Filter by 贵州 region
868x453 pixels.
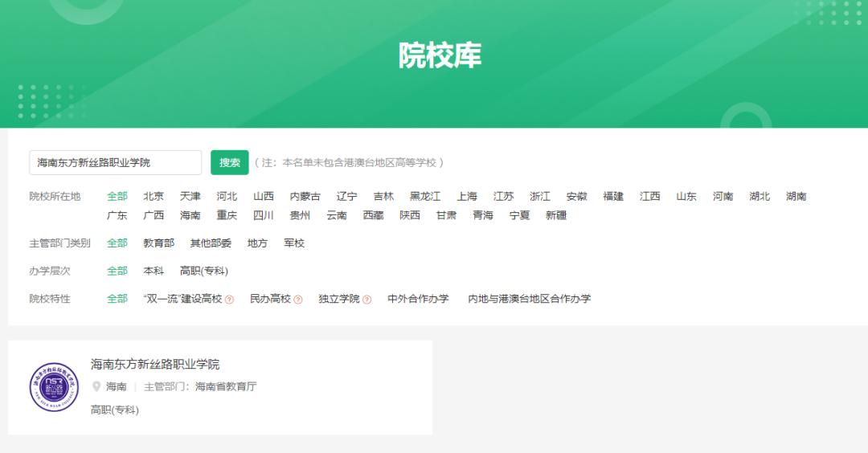click(300, 215)
